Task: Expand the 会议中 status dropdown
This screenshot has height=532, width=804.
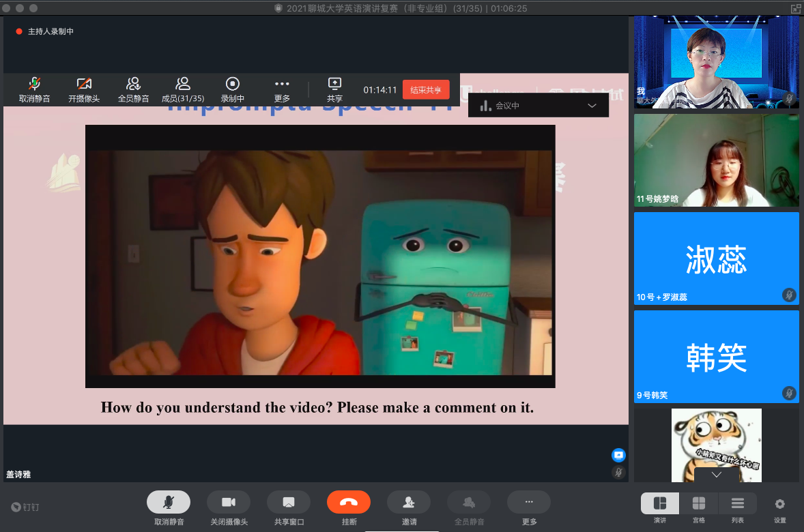Action: (x=592, y=106)
